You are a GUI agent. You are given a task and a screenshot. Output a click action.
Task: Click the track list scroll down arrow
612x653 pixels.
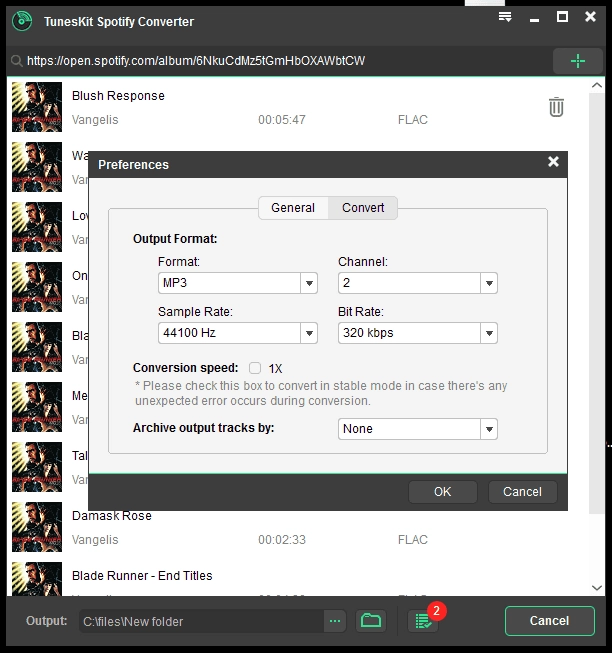[597, 588]
